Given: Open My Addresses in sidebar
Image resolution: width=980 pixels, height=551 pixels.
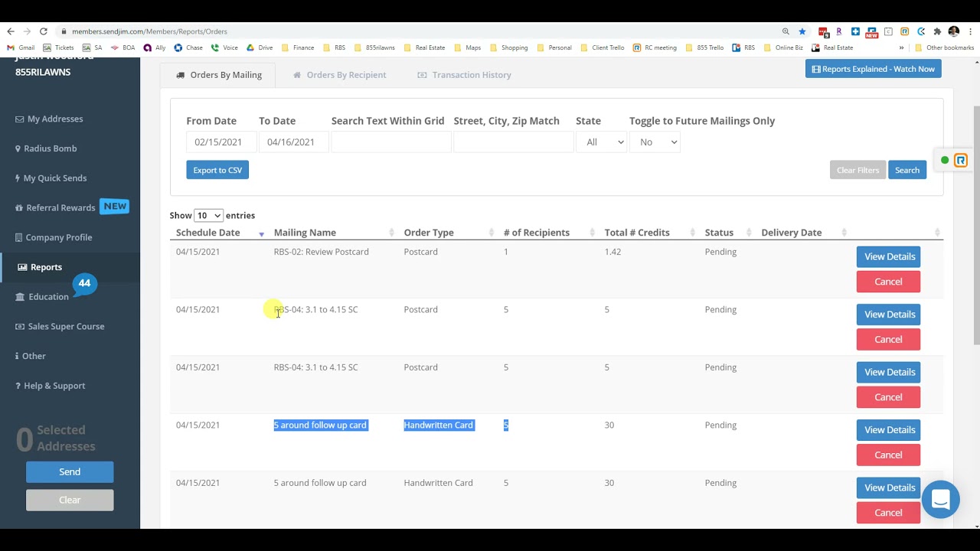Looking at the screenshot, I should [49, 119].
